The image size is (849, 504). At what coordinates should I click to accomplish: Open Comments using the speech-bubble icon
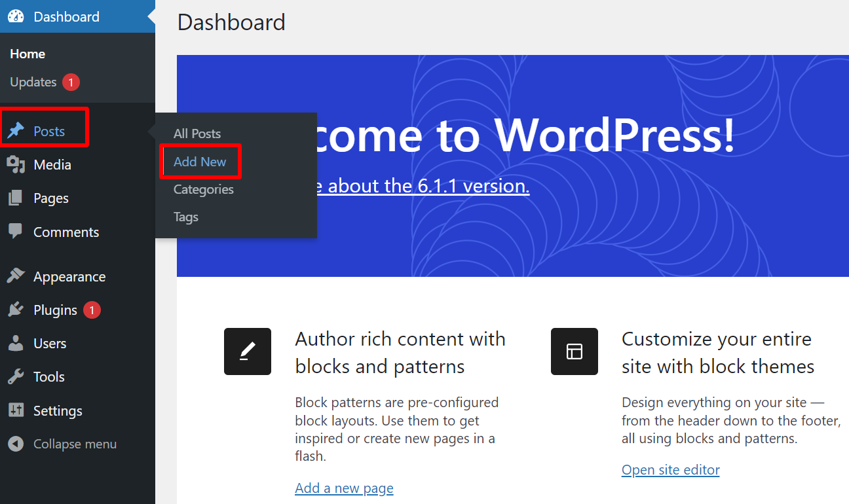(x=16, y=231)
